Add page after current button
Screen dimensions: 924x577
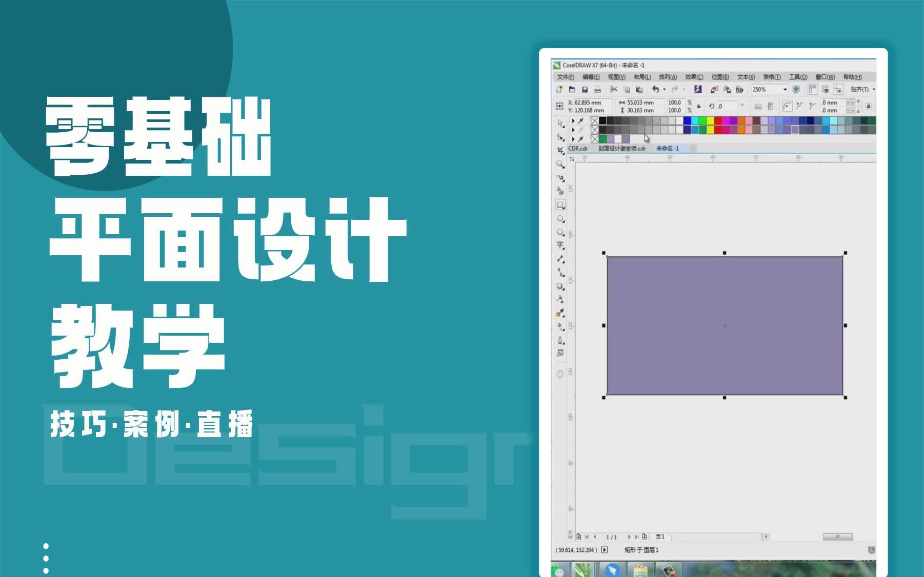tap(645, 537)
